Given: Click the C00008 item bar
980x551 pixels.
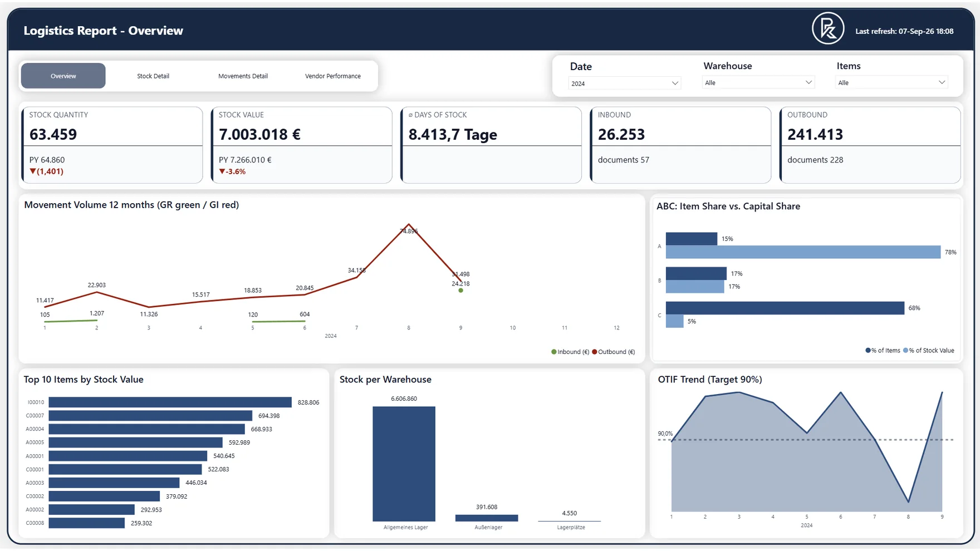Looking at the screenshot, I should click(87, 523).
